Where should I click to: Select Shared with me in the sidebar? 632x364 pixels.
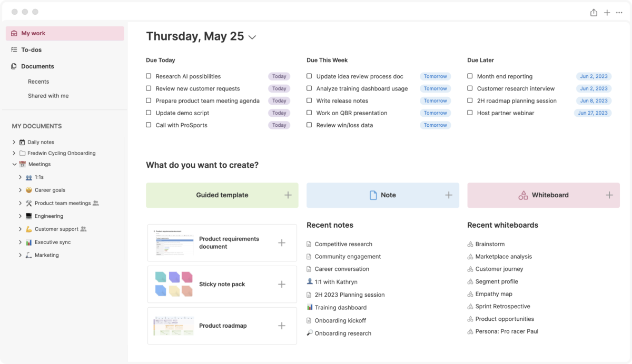(x=48, y=96)
